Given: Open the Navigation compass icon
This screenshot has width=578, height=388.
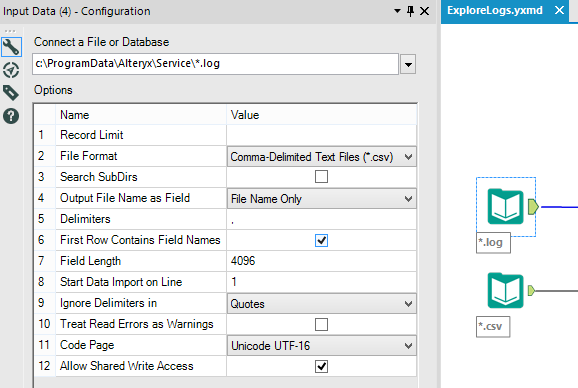Looking at the screenshot, I should (x=11, y=70).
